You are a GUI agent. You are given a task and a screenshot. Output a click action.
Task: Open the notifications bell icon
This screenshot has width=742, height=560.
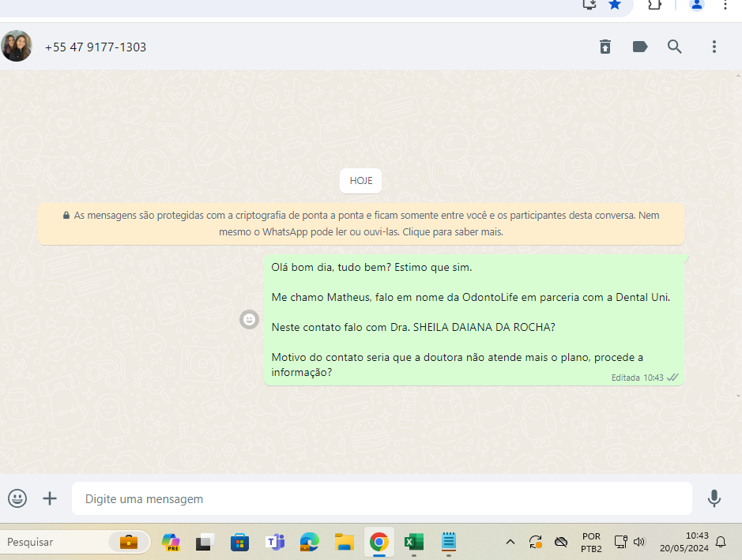721,542
